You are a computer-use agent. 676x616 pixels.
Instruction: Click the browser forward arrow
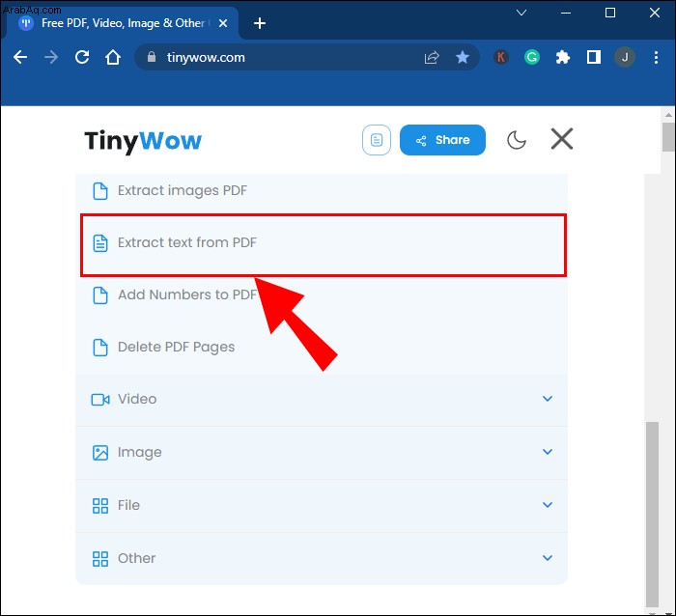tap(51, 57)
